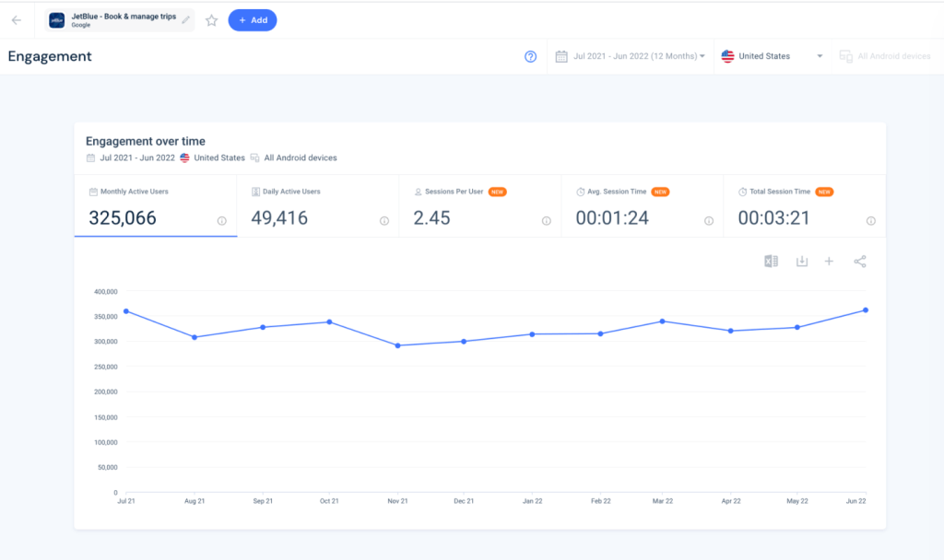Open the date range Jul 2021 - Jun 2022 dropdown

click(631, 56)
